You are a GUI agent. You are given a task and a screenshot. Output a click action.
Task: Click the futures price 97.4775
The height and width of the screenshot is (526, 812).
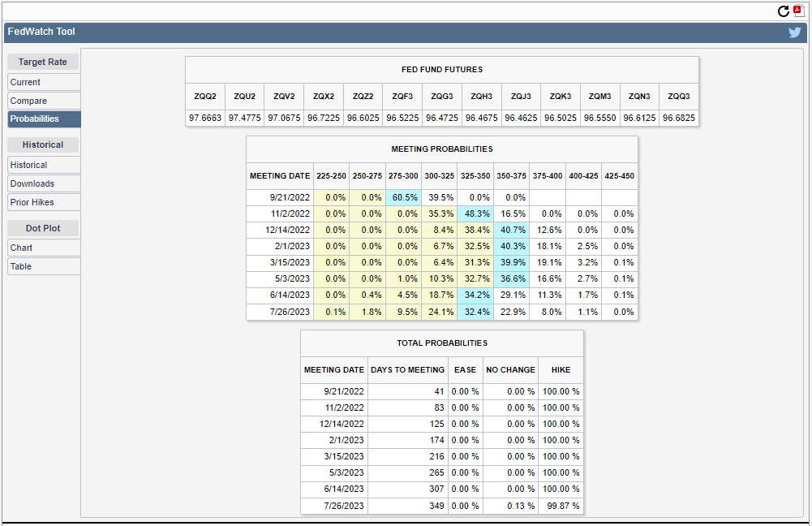coord(244,119)
